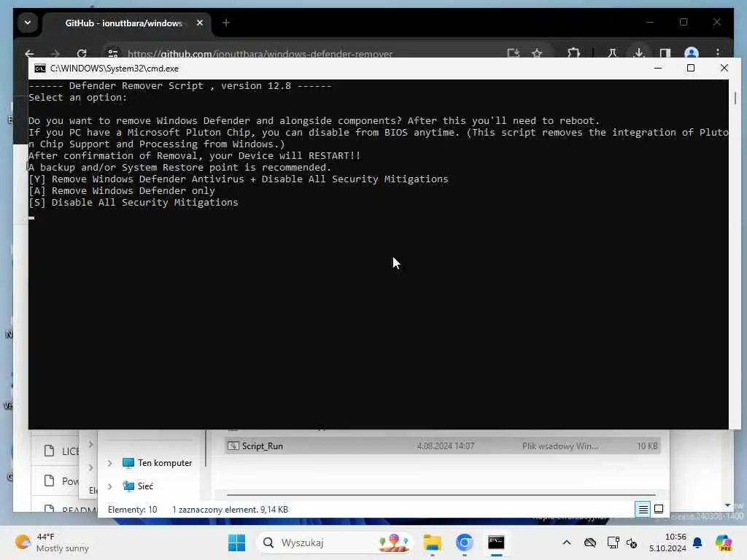
Task: Open the weather widget 44°F
Action: click(52, 542)
